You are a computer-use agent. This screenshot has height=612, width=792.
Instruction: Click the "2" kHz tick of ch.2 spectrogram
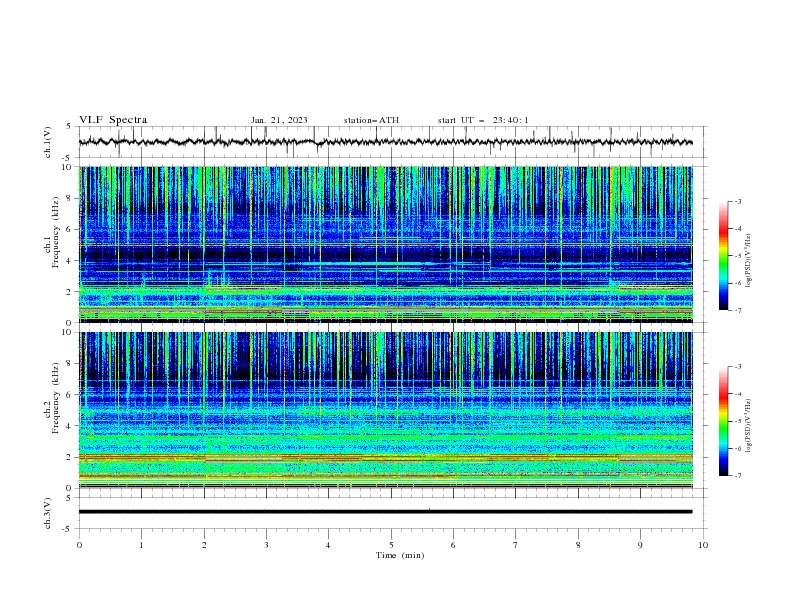click(x=71, y=457)
